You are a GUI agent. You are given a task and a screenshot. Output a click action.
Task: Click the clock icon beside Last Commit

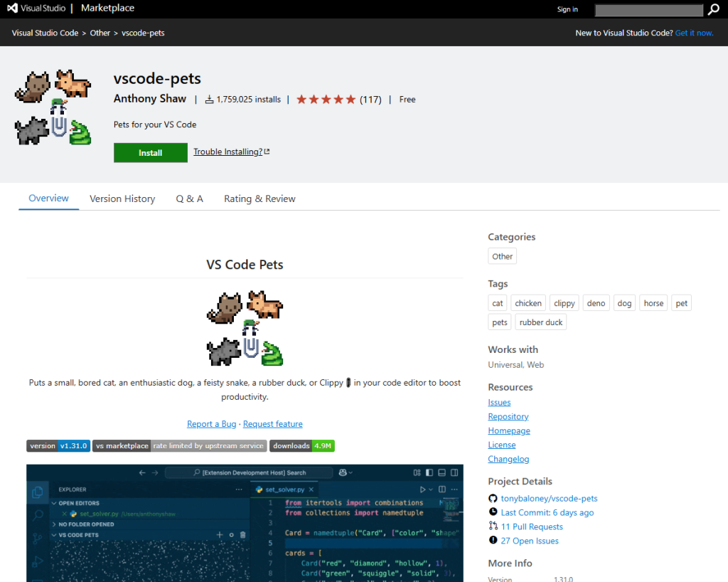click(x=493, y=512)
